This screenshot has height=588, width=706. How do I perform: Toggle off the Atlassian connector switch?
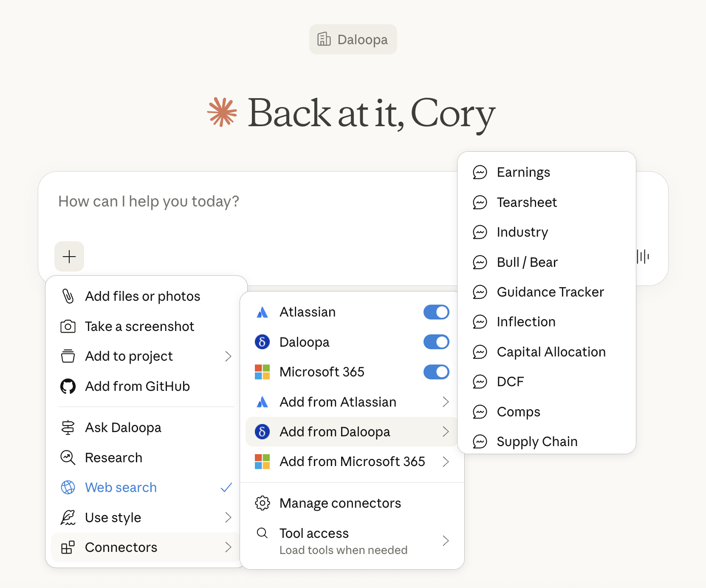(x=436, y=312)
